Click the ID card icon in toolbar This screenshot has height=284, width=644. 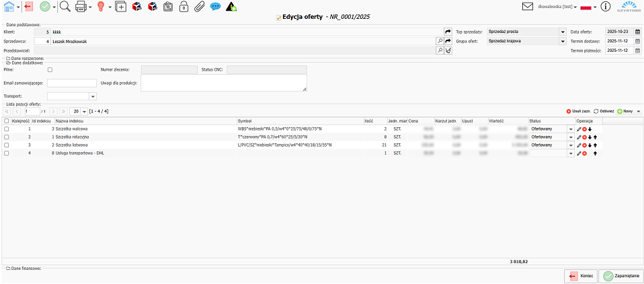[x=168, y=6]
